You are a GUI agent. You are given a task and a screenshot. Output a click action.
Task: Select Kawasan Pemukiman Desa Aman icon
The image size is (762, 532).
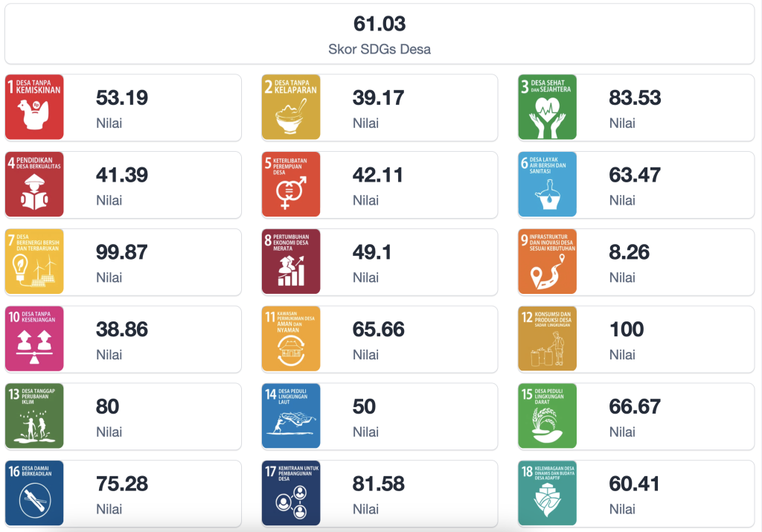coord(291,339)
